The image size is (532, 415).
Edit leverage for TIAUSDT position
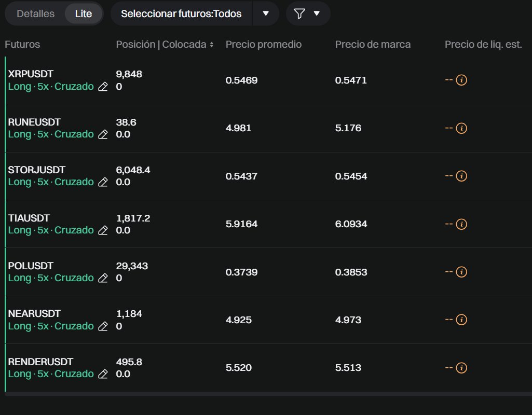click(x=103, y=230)
